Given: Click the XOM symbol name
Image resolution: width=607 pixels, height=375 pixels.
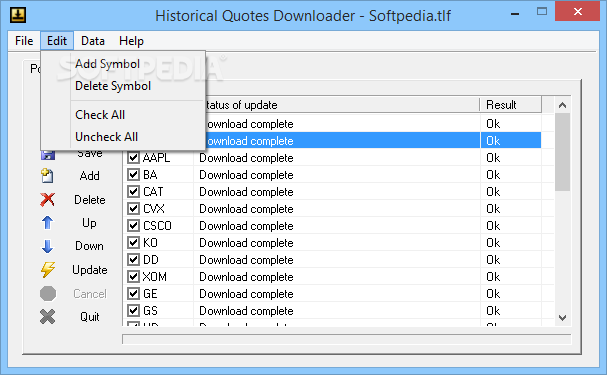Looking at the screenshot, I should click(x=154, y=277).
